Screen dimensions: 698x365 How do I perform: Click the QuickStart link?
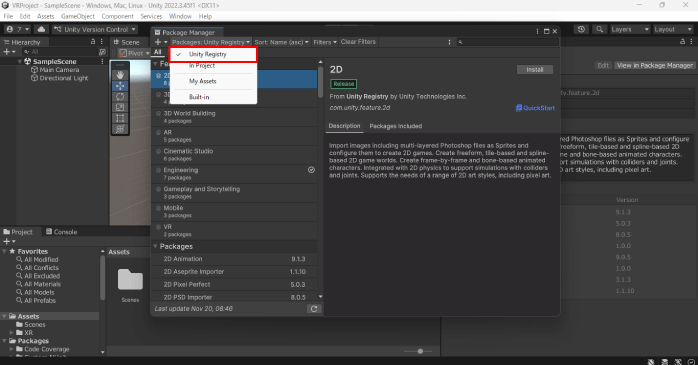(535, 108)
